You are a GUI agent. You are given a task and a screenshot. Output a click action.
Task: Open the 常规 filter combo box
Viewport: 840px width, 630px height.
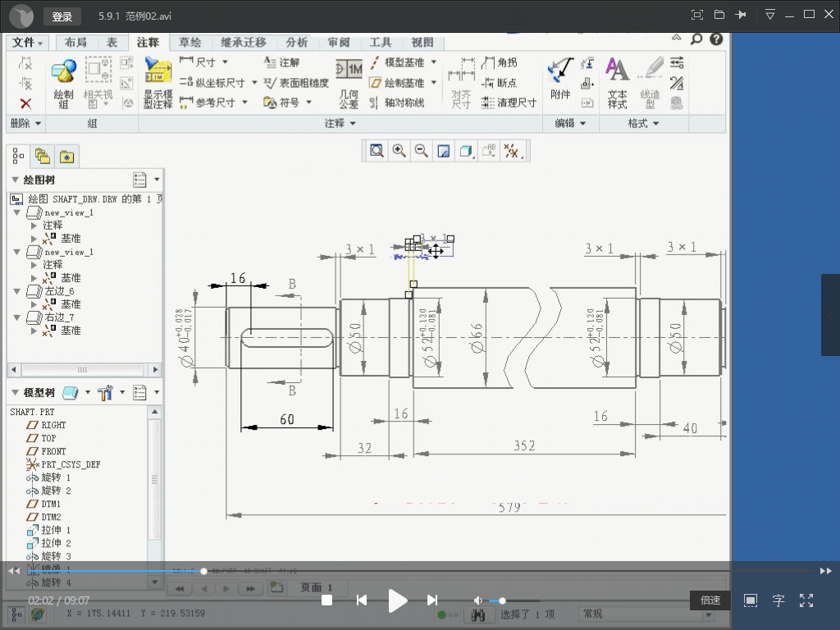pyautogui.click(x=646, y=614)
